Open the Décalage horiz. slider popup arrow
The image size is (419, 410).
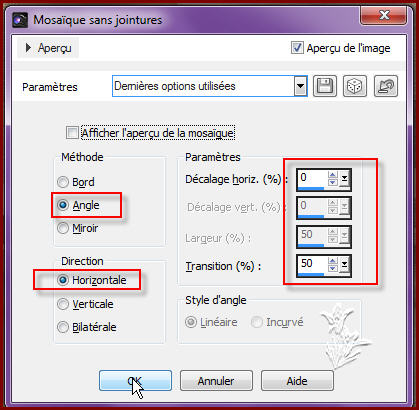344,179
